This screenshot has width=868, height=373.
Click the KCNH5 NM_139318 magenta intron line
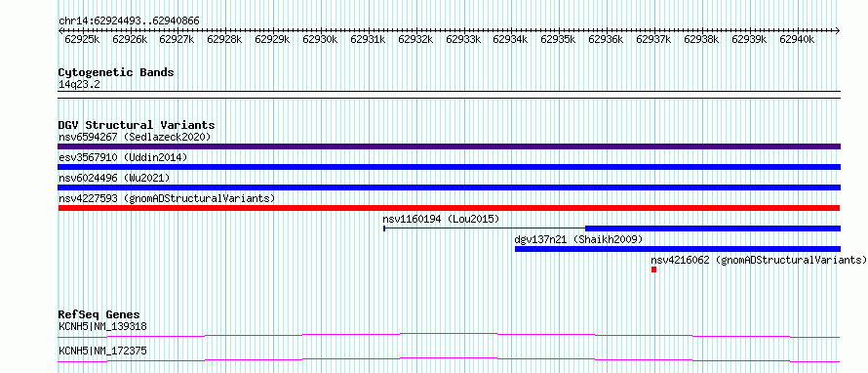point(449,335)
